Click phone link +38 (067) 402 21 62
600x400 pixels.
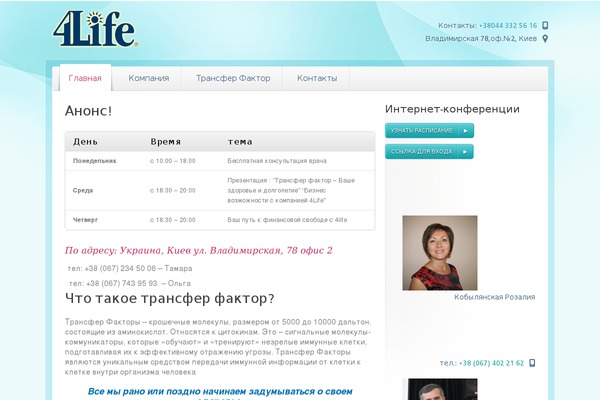coord(491,363)
